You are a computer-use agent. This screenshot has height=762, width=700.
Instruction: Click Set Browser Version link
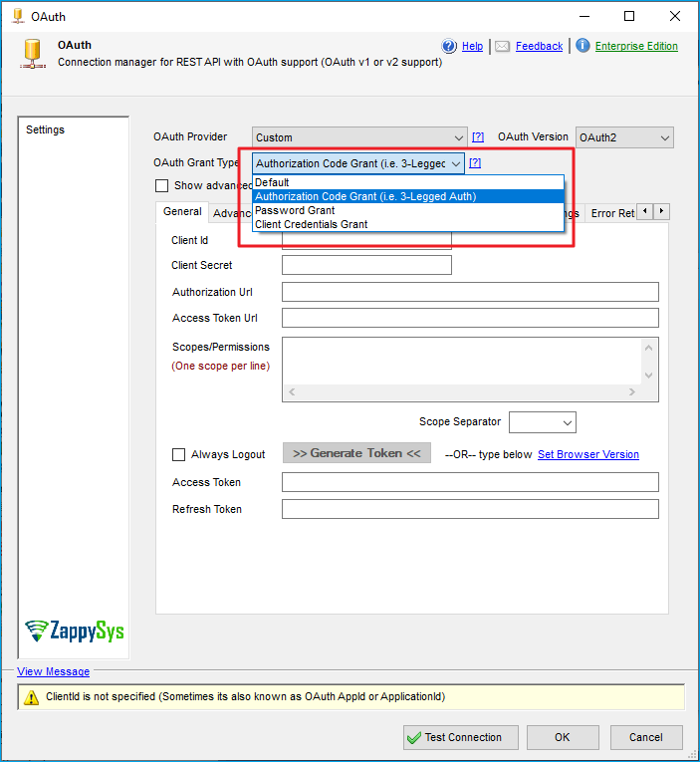click(x=587, y=454)
